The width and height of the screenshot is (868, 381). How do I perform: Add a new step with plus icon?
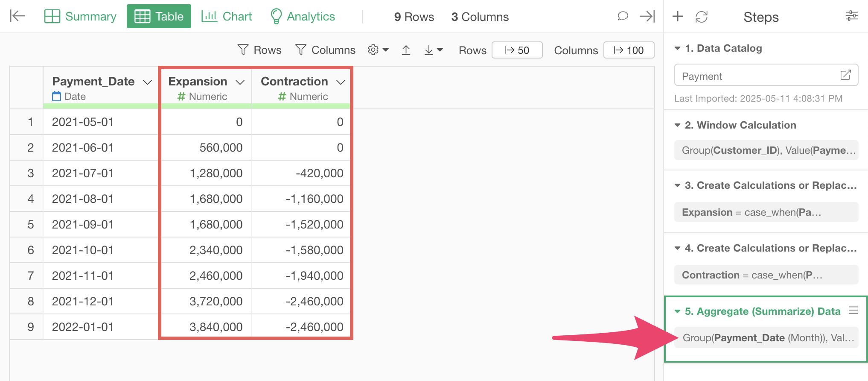677,17
